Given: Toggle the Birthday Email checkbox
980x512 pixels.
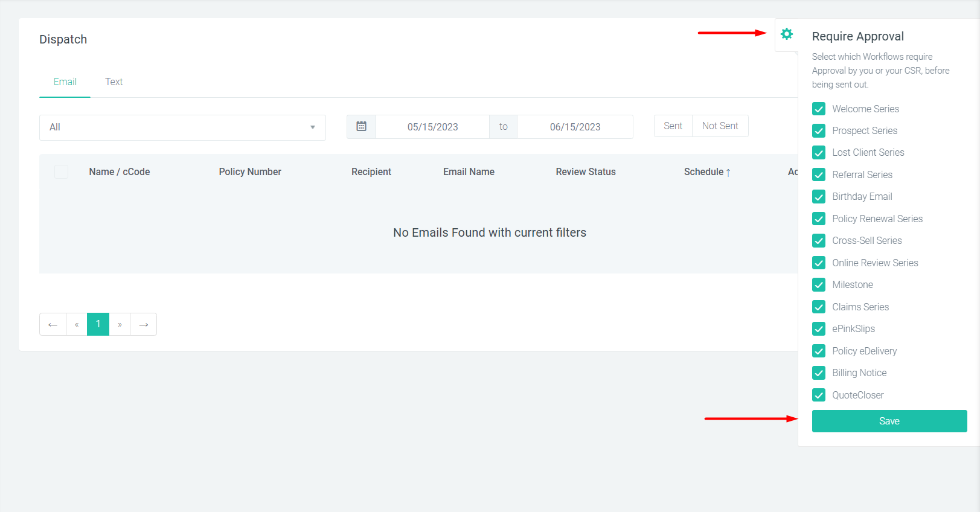Looking at the screenshot, I should (819, 197).
